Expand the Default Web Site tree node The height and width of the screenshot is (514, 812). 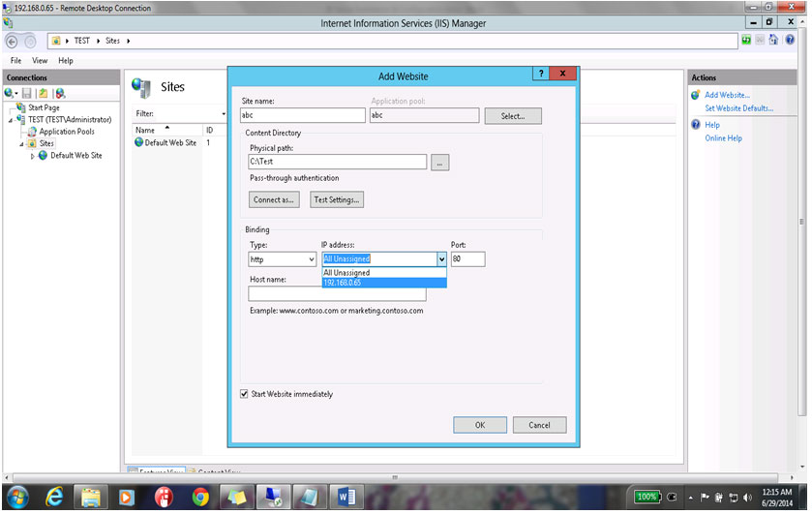(x=33, y=156)
